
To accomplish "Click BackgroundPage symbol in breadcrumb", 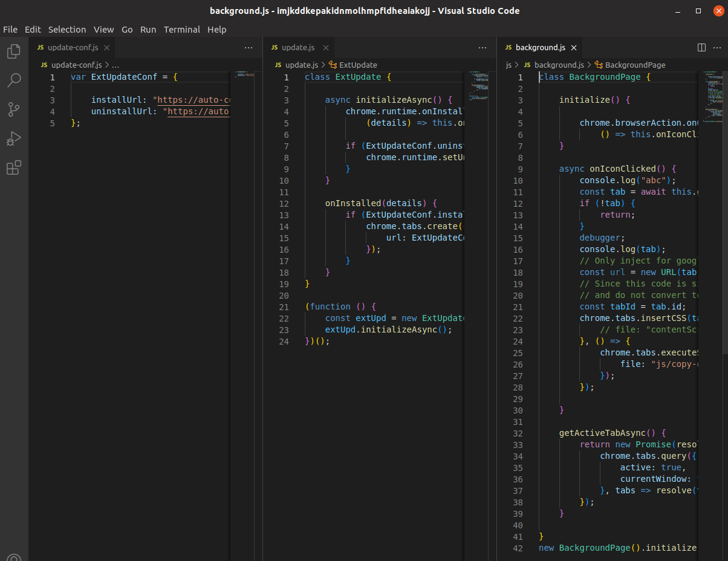I will [630, 65].
